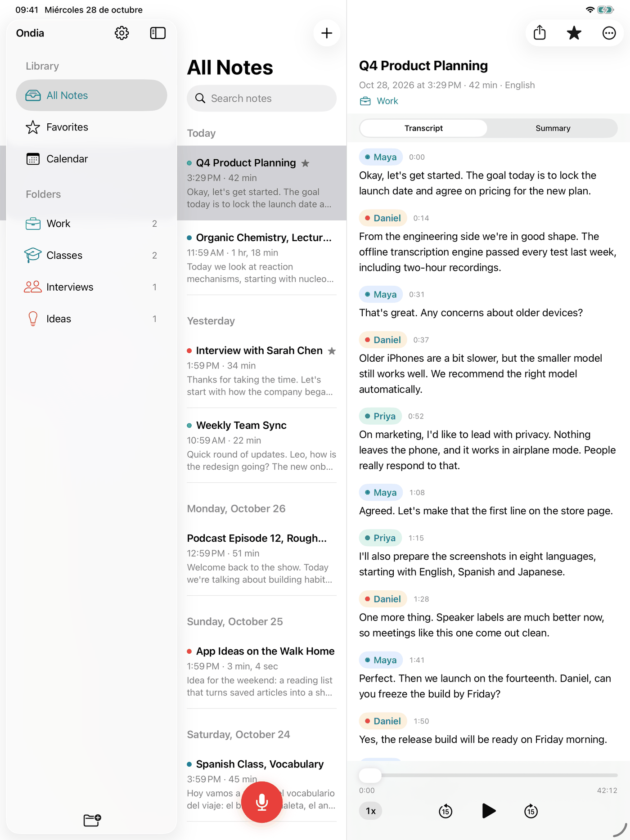630x840 pixels.
Task: Create a new note with plus button
Action: [327, 33]
